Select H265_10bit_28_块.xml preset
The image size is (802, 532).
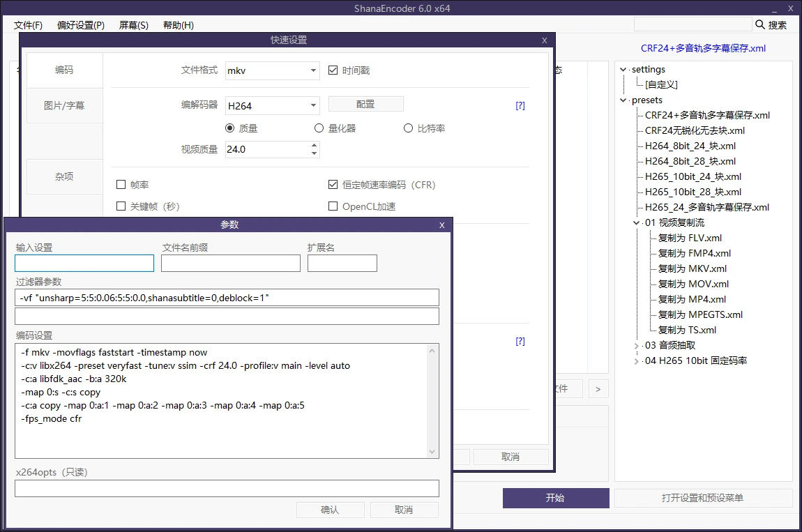693,192
